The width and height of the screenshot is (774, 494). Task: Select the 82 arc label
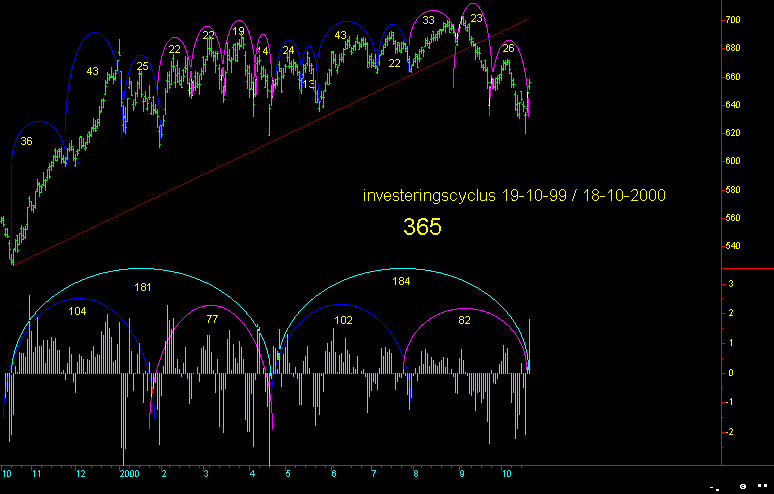coord(464,320)
